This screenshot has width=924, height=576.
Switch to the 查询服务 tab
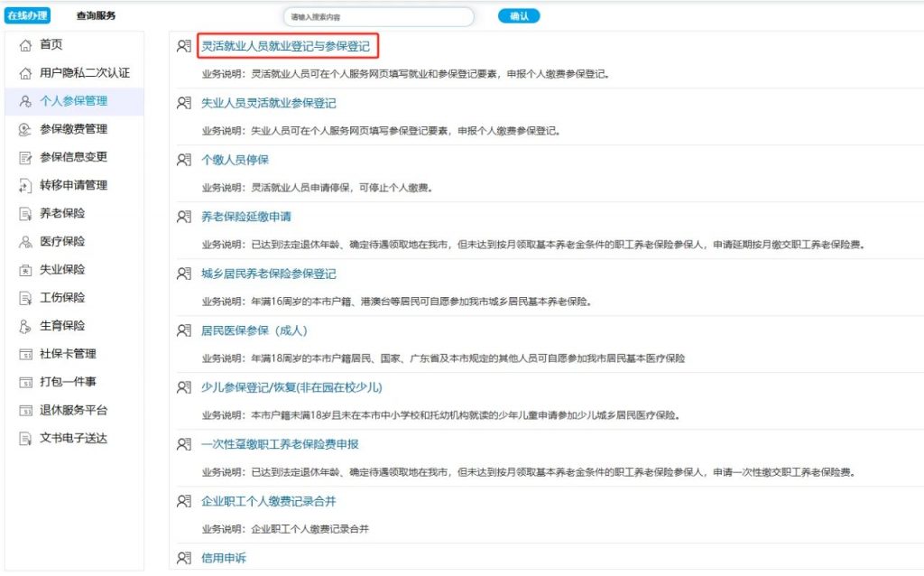point(96,16)
